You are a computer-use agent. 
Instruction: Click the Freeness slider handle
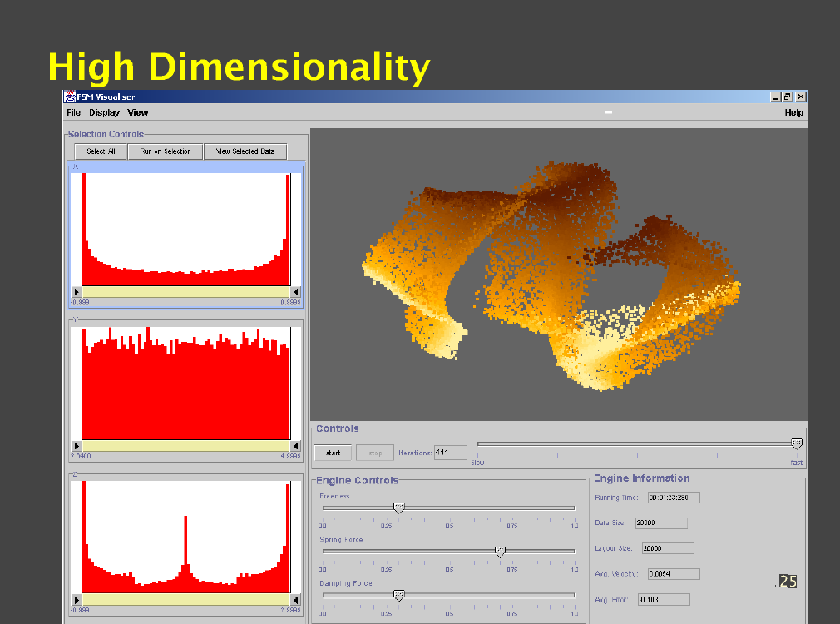coord(398,508)
